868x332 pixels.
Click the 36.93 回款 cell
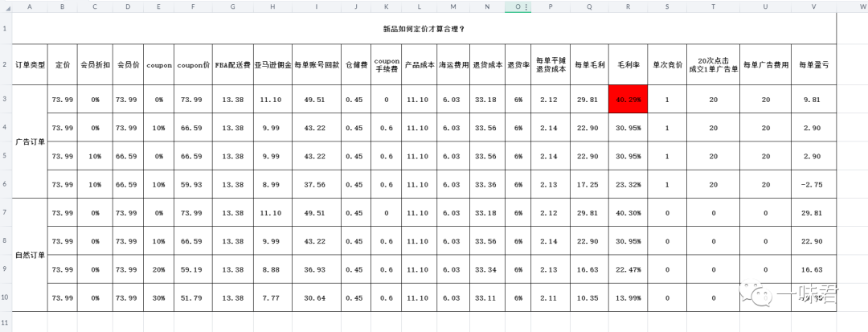point(317,269)
